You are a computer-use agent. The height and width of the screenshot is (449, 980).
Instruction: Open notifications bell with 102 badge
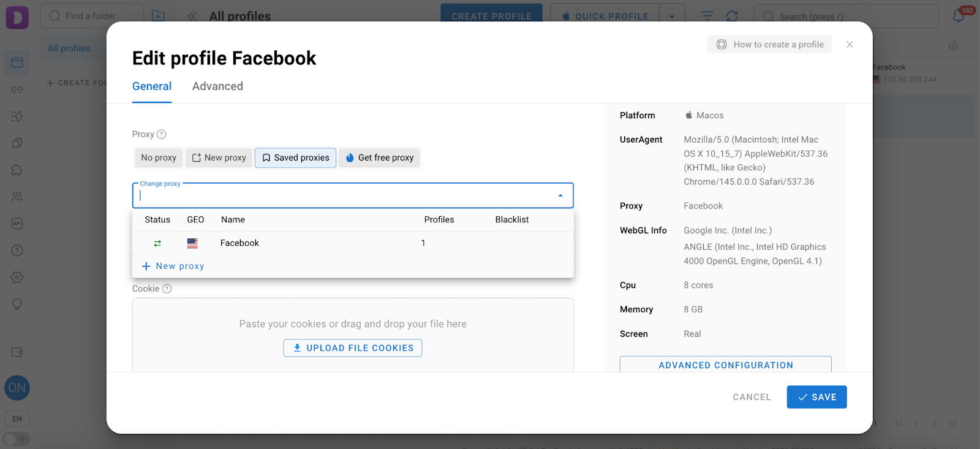[959, 16]
